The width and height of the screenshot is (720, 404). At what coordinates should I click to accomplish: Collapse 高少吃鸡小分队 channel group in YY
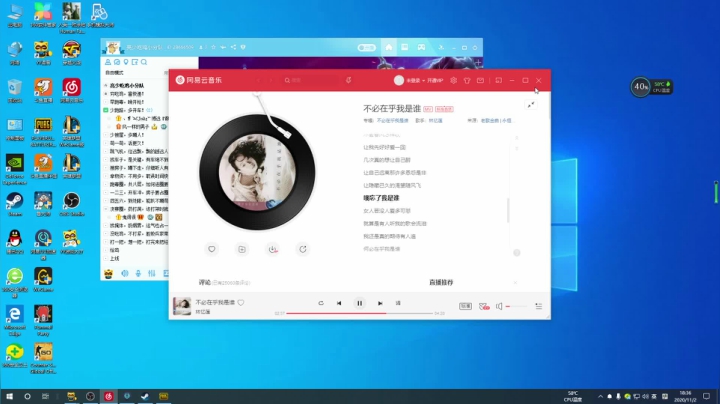(x=106, y=85)
